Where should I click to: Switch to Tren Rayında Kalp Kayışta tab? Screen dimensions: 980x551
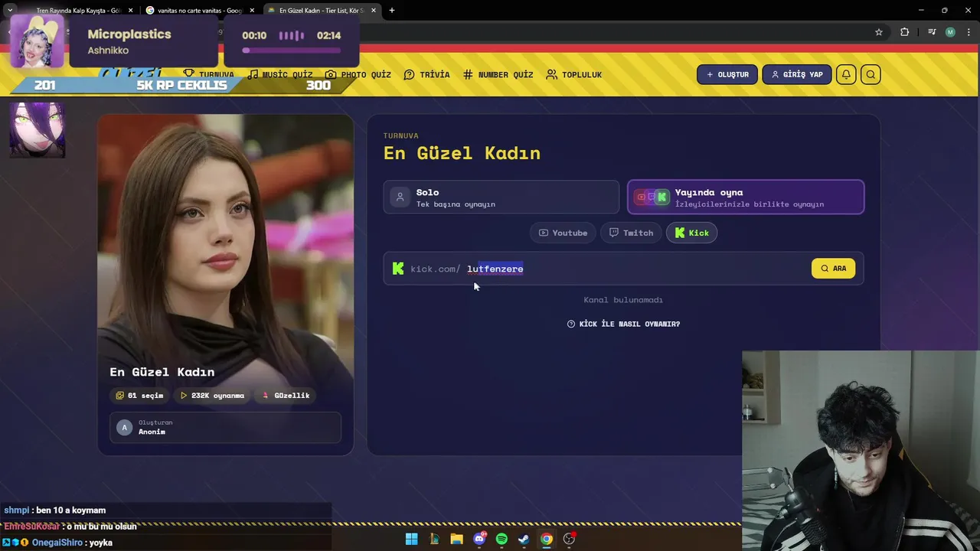coord(79,11)
